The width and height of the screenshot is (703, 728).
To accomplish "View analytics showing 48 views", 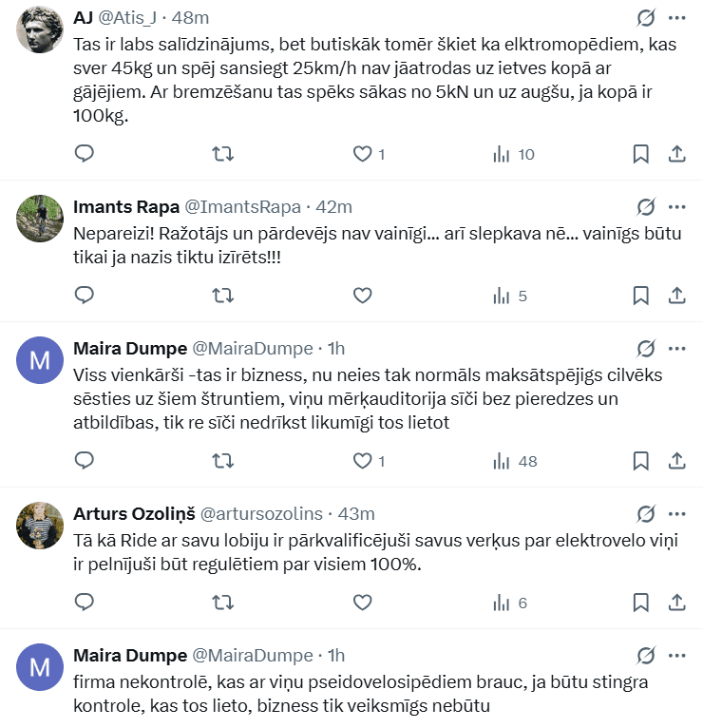I will click(515, 461).
